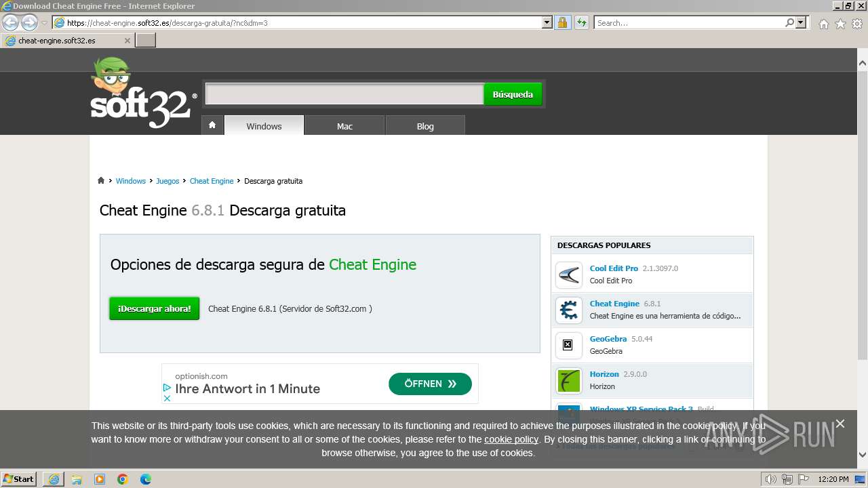Switch to the Windows tab
The image size is (868, 488).
264,125
